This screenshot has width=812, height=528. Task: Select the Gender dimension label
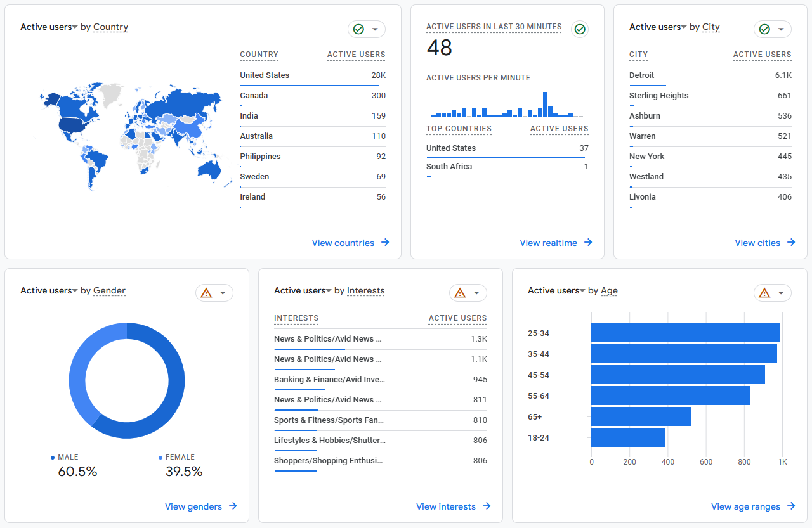tap(109, 291)
